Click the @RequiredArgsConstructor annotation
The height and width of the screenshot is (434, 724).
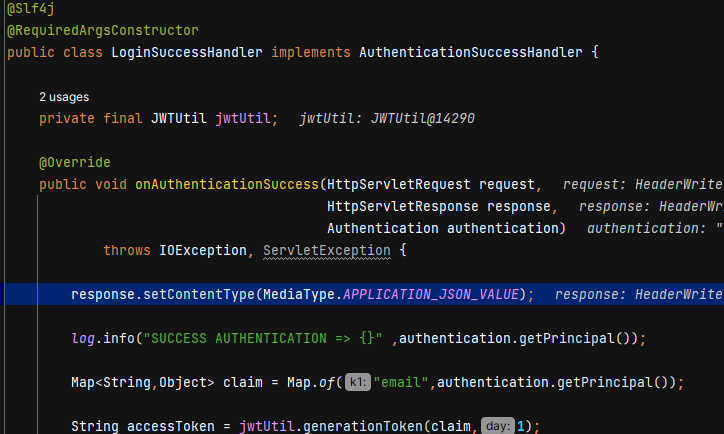pyautogui.click(x=103, y=30)
